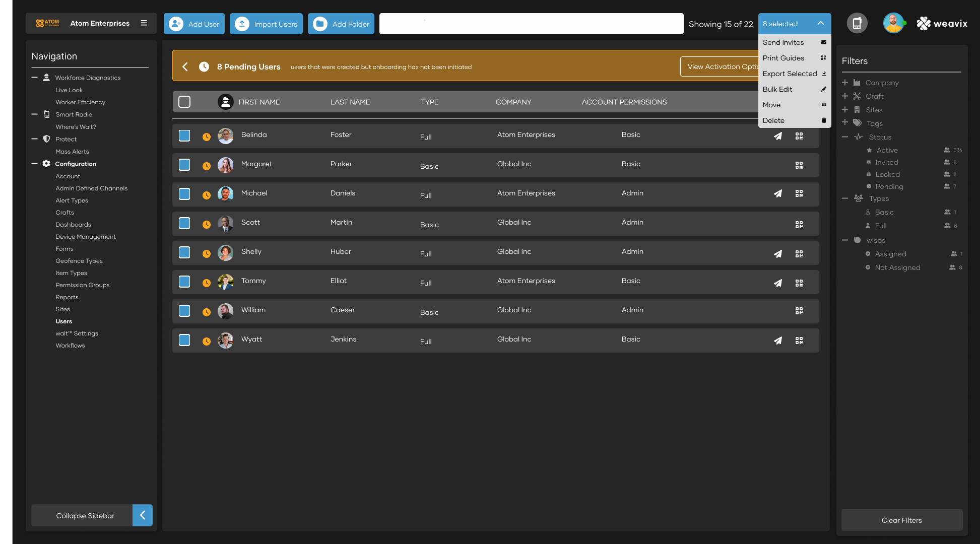Expand the Craft filter
980x544 pixels.
coord(845,96)
